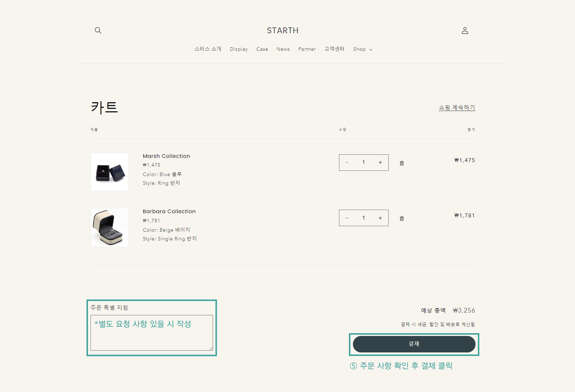Click the order special instructions text area

[151, 333]
